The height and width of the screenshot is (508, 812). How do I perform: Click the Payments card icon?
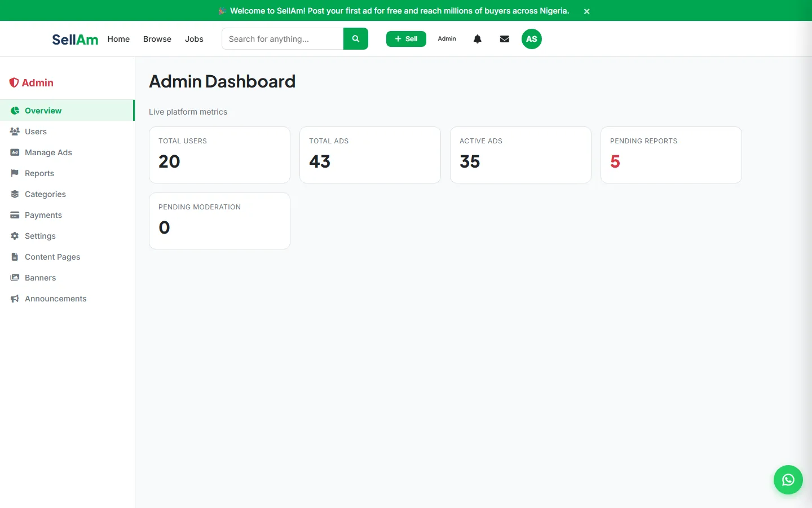click(x=15, y=215)
